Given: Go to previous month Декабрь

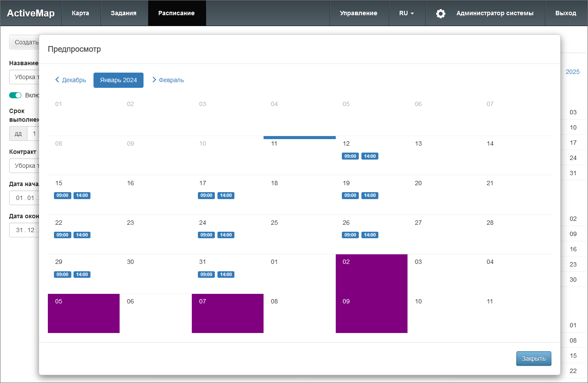Looking at the screenshot, I should [70, 80].
